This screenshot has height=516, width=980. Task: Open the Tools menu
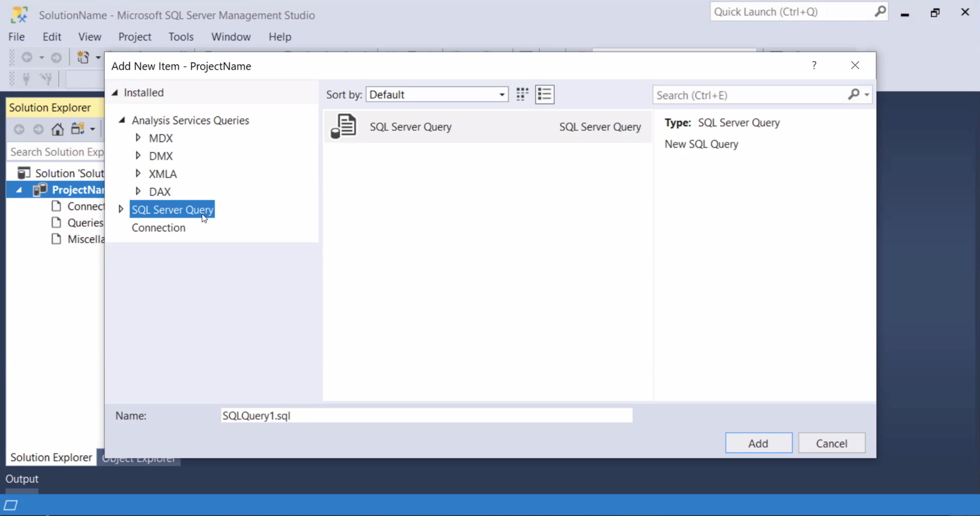[x=181, y=37]
